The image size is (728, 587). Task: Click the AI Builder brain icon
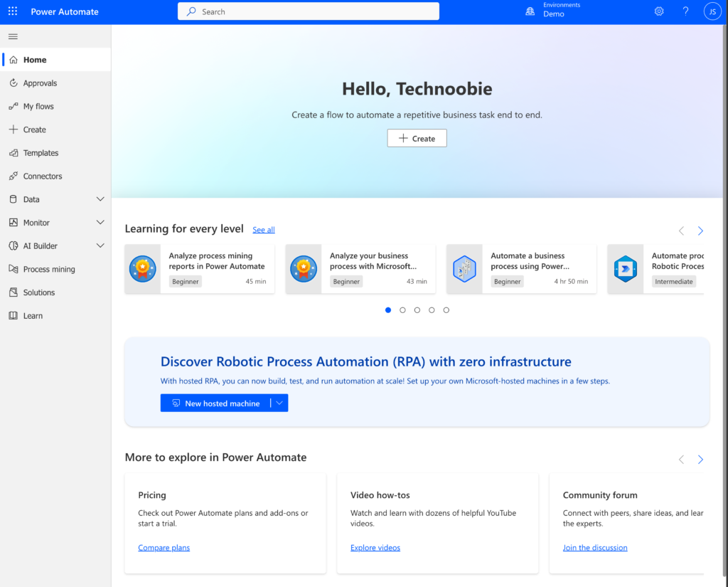click(14, 245)
